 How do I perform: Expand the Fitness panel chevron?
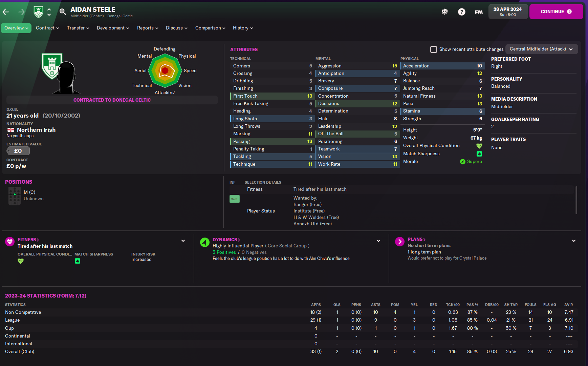coord(183,241)
